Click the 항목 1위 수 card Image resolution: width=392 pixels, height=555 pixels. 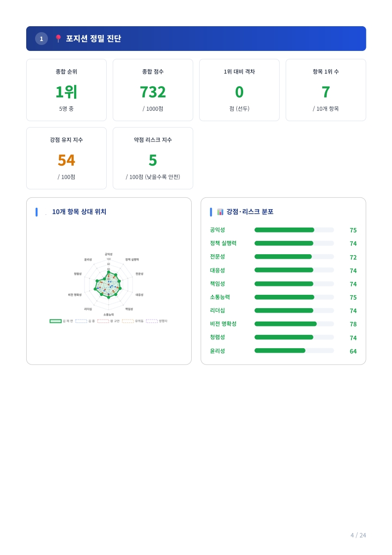coord(326,90)
